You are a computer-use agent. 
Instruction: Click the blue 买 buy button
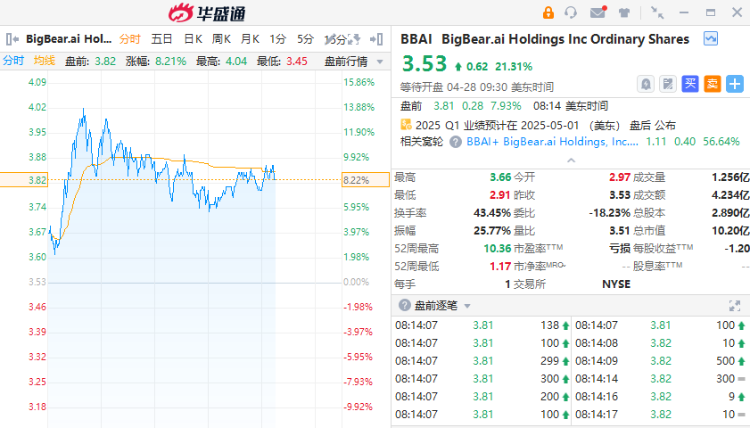click(690, 84)
